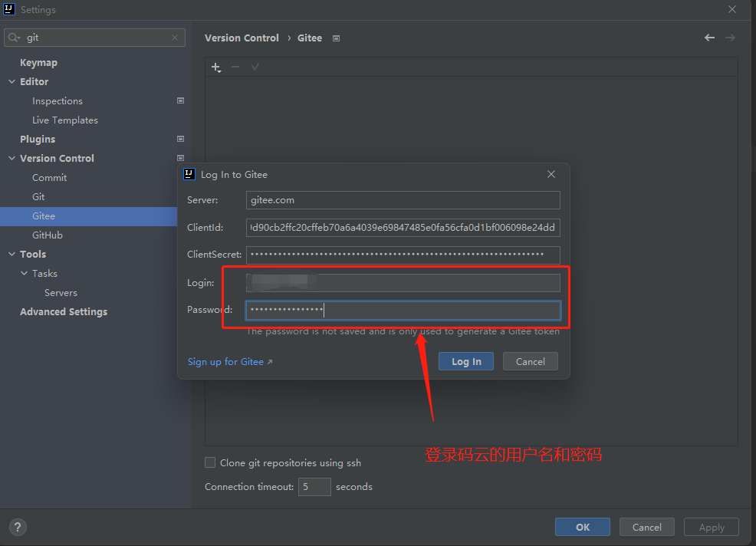756x546 pixels.
Task: Open help with the question mark button
Action: 18,527
